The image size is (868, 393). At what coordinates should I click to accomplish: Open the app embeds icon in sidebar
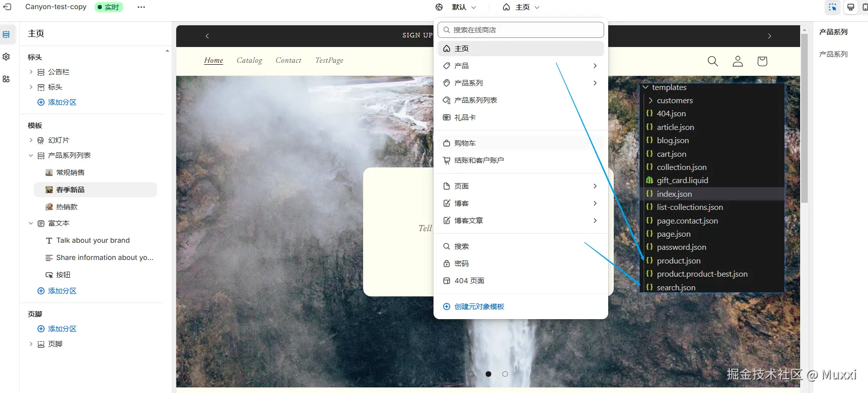(6, 79)
